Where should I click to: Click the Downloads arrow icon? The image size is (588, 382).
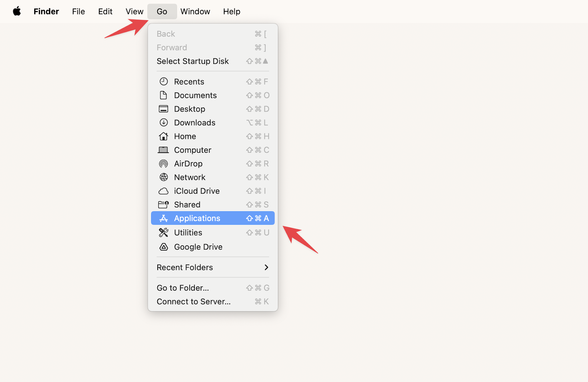click(164, 122)
